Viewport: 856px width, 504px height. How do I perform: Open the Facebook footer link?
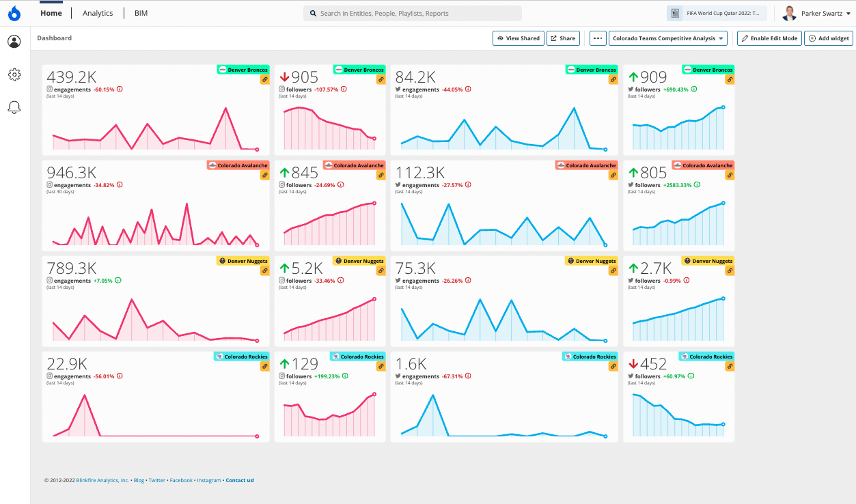click(181, 480)
